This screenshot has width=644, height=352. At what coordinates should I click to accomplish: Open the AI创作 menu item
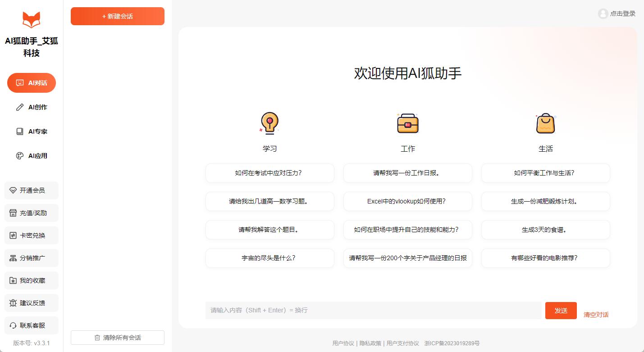tap(32, 107)
